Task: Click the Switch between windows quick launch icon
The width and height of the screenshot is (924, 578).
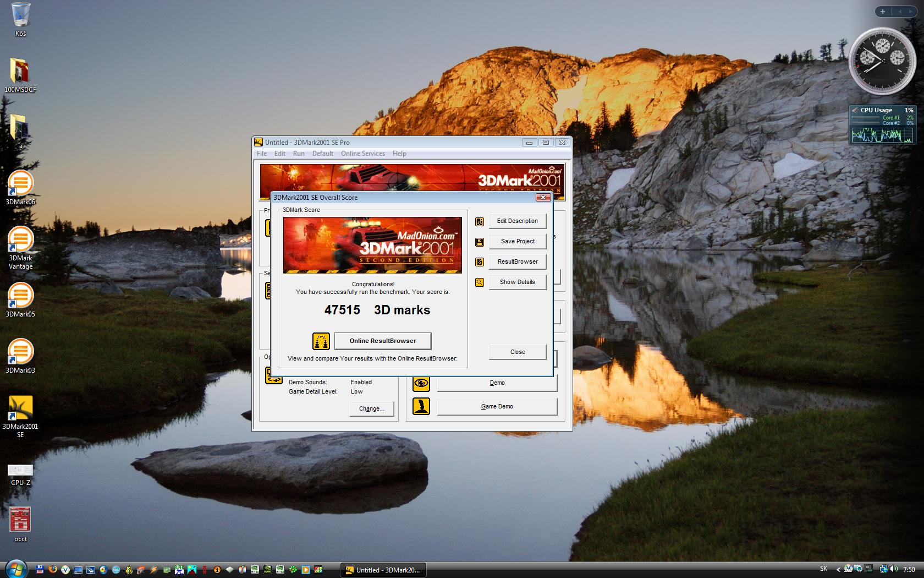Action: 91,570
